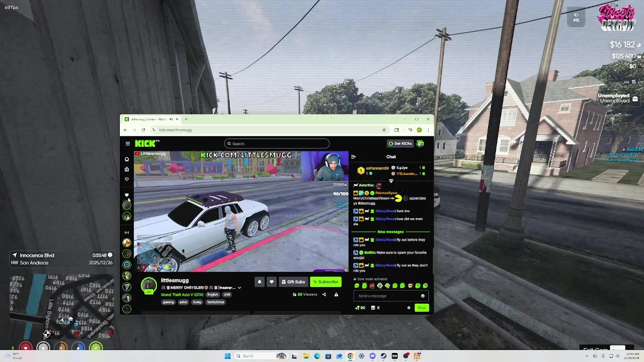
Task: Open the Kick hamburger sidebar menu
Action: 128,144
